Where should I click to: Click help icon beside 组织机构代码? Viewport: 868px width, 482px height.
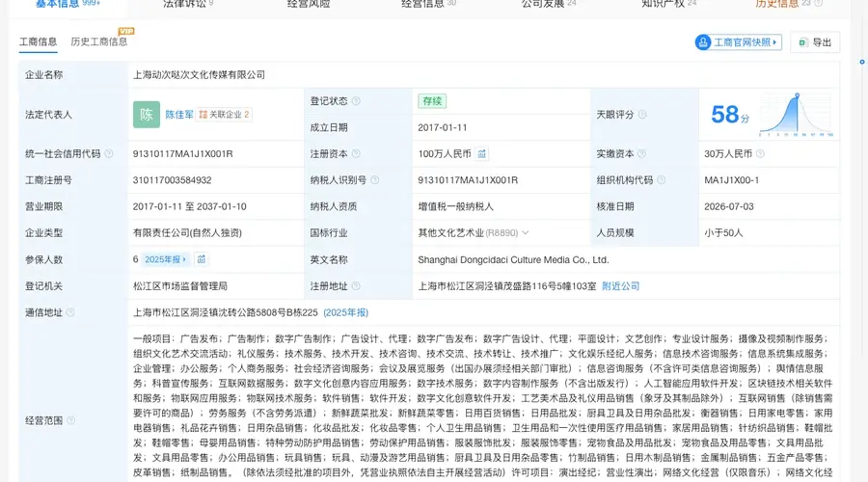(661, 180)
